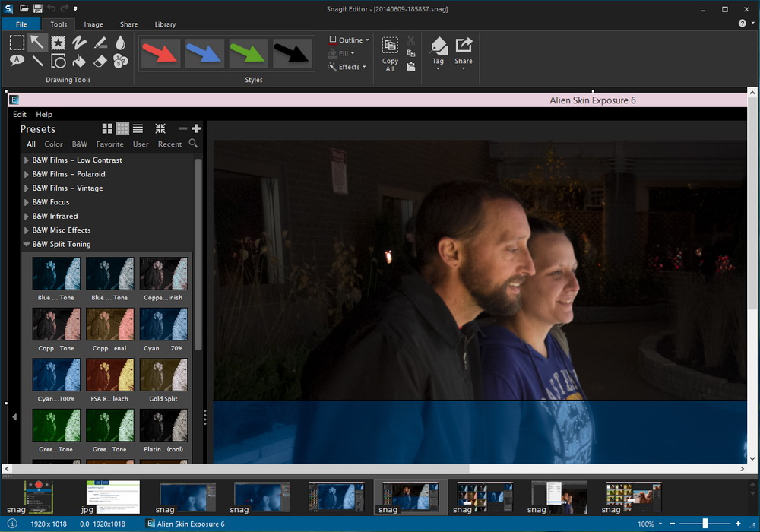Image resolution: width=760 pixels, height=532 pixels.
Task: Click the info icon in status bar
Action: (x=13, y=524)
